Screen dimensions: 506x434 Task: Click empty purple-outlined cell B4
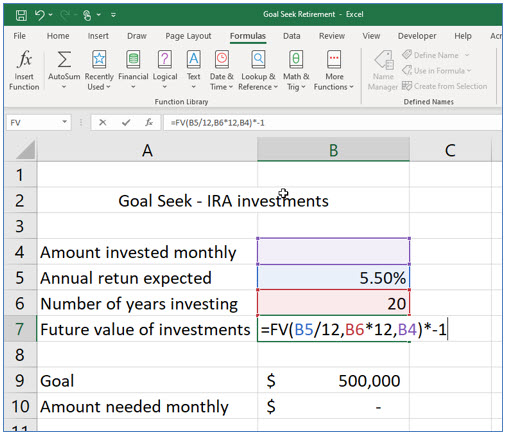coord(333,251)
